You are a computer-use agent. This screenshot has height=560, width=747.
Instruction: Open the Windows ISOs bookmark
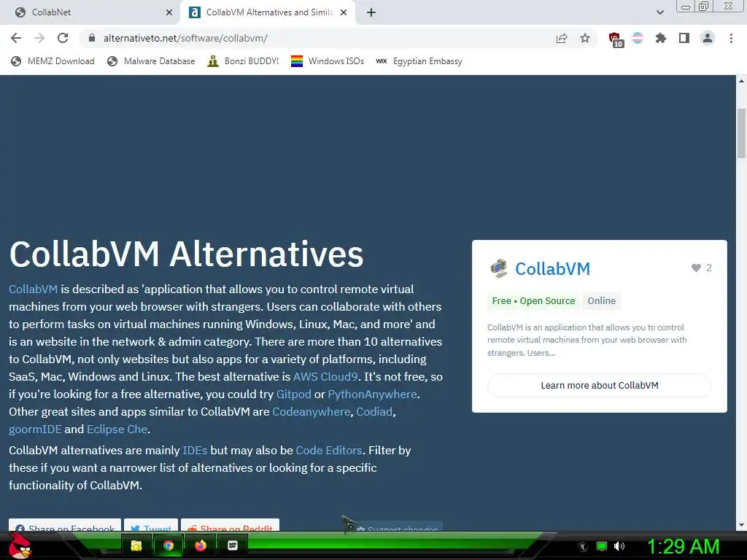tap(328, 61)
